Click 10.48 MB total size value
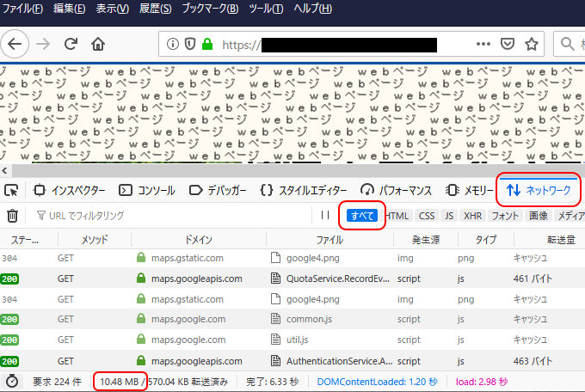The image size is (585, 392). pyautogui.click(x=119, y=382)
